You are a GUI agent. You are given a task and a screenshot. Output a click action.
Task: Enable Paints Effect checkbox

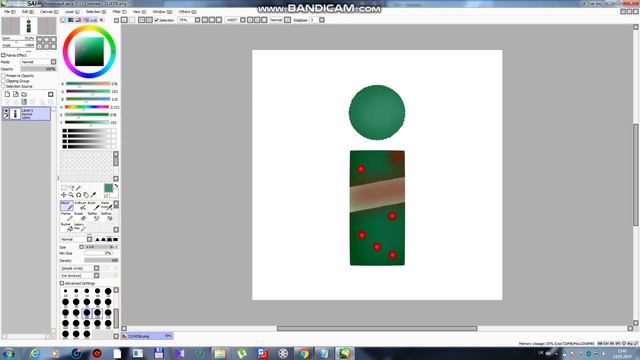click(x=3, y=55)
